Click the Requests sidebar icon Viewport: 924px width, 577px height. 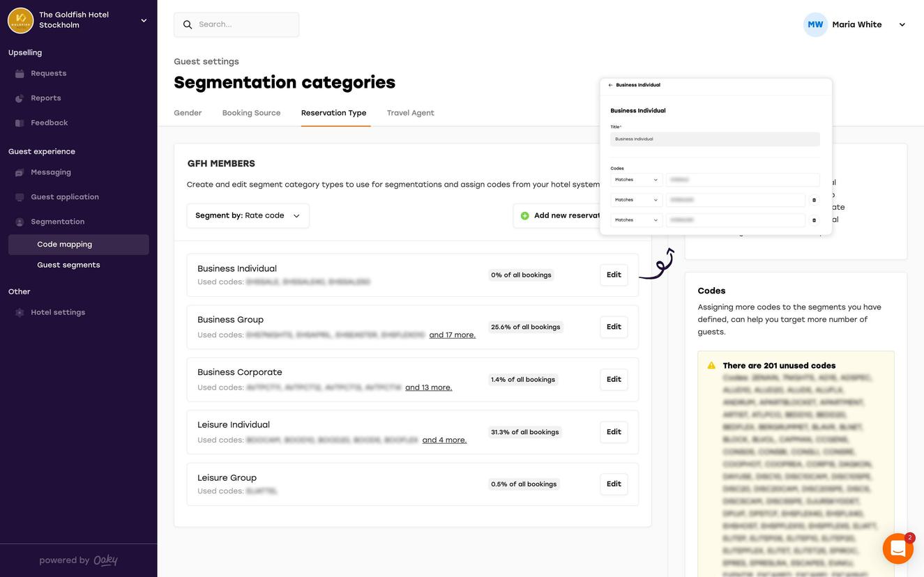pyautogui.click(x=20, y=73)
